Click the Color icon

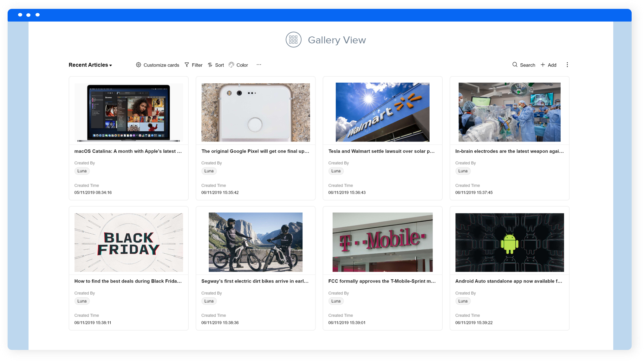coord(232,65)
